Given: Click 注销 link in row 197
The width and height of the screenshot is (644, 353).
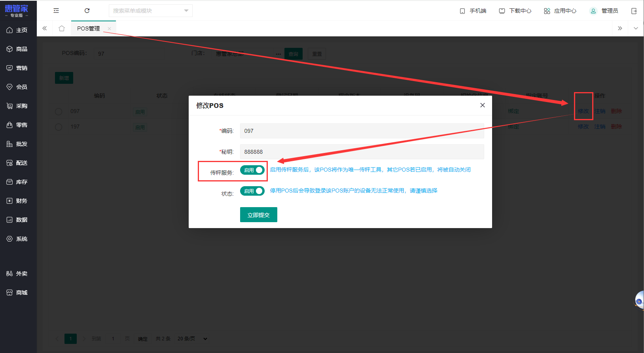Looking at the screenshot, I should tap(600, 126).
